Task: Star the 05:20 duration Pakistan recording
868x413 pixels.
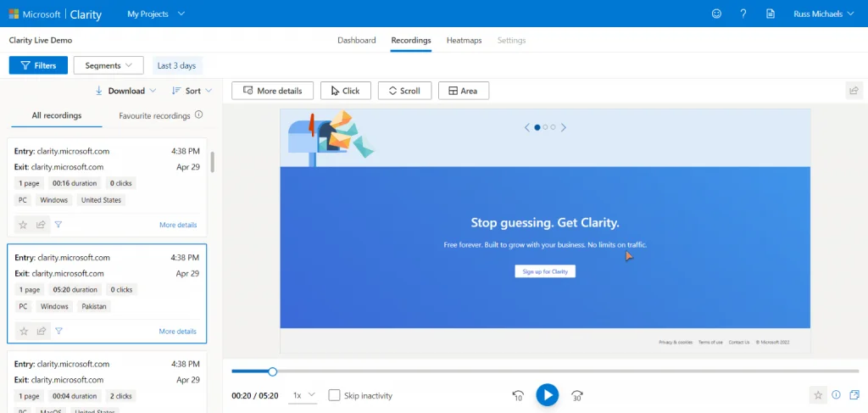Action: tap(24, 331)
